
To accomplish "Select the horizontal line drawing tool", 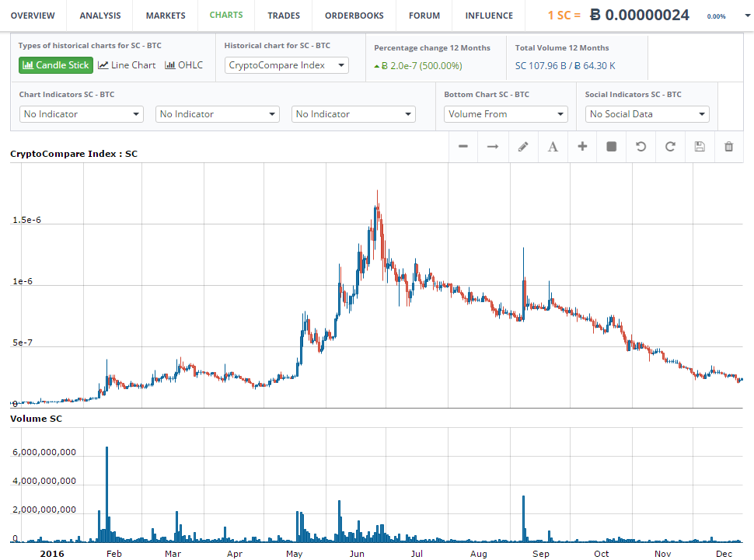I will click(463, 146).
